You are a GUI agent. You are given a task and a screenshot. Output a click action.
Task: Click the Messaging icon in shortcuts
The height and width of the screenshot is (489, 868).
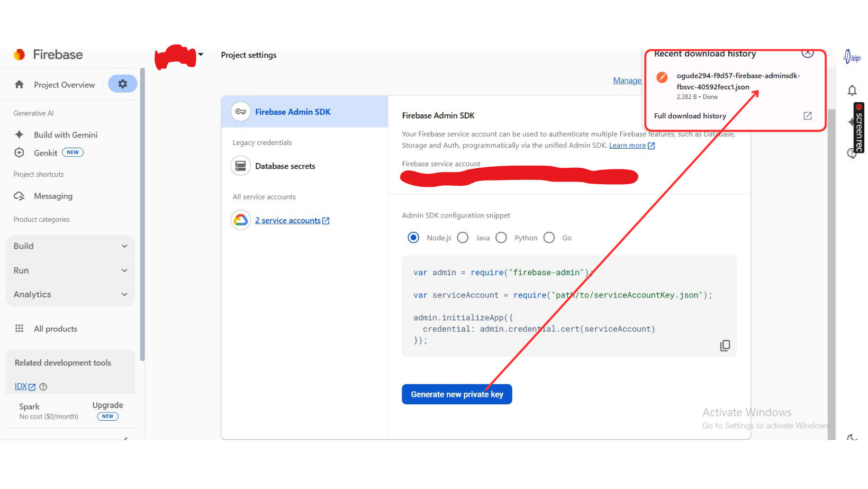pos(20,196)
